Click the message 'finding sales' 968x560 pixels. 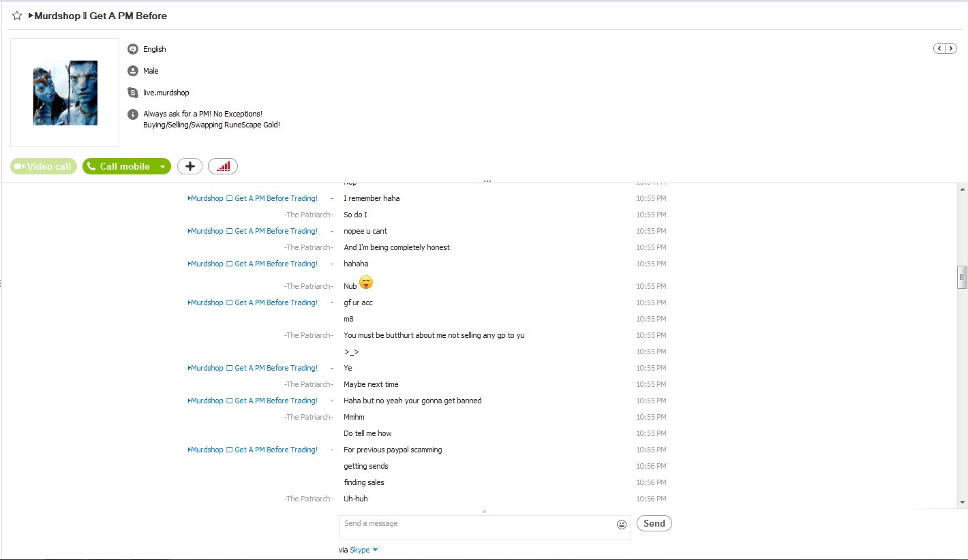click(x=364, y=482)
